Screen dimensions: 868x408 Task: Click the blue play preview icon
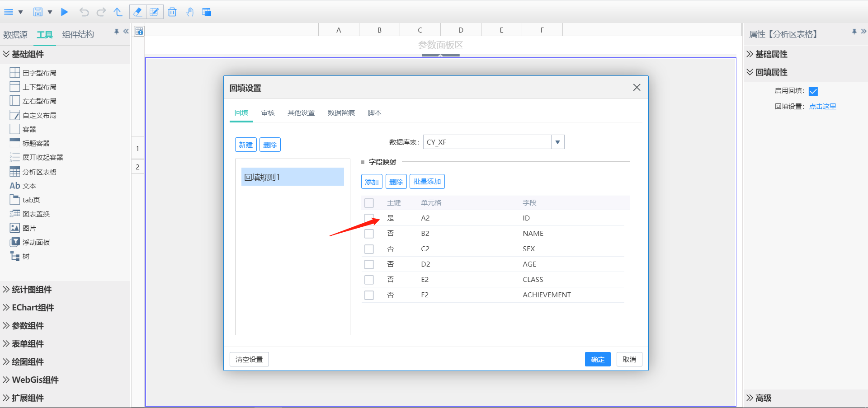[x=65, y=12]
